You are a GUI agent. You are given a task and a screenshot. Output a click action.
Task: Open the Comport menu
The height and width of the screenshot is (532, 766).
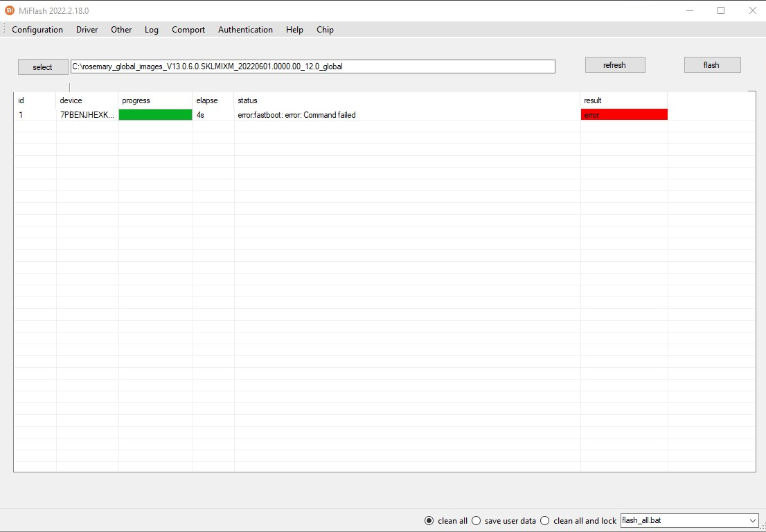[x=188, y=30]
